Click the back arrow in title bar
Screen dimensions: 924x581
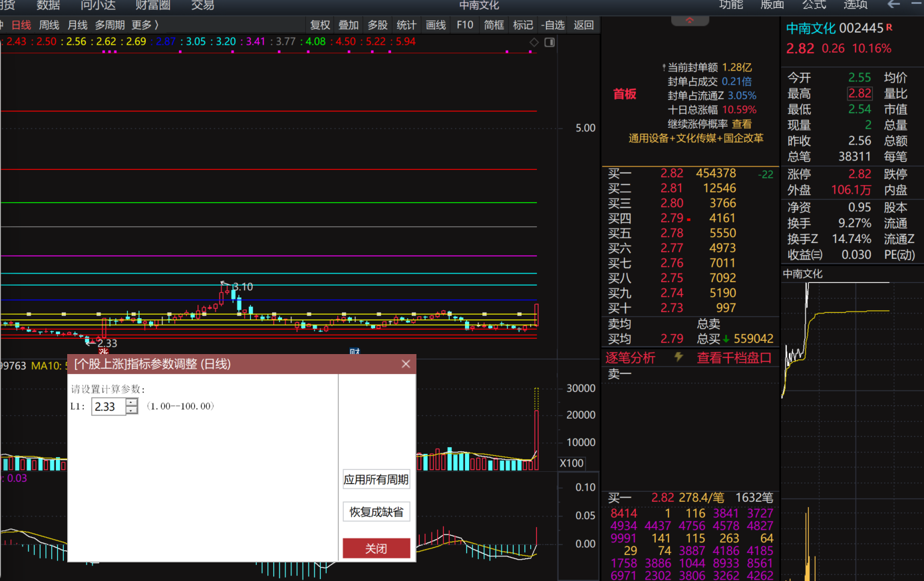pyautogui.click(x=893, y=5)
